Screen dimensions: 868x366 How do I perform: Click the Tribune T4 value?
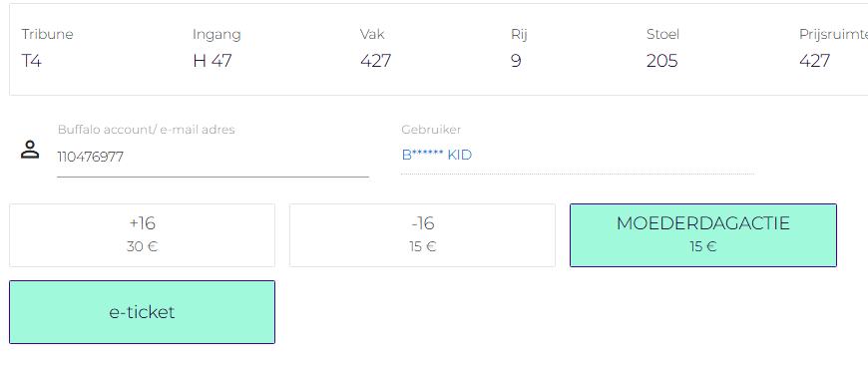(x=32, y=61)
